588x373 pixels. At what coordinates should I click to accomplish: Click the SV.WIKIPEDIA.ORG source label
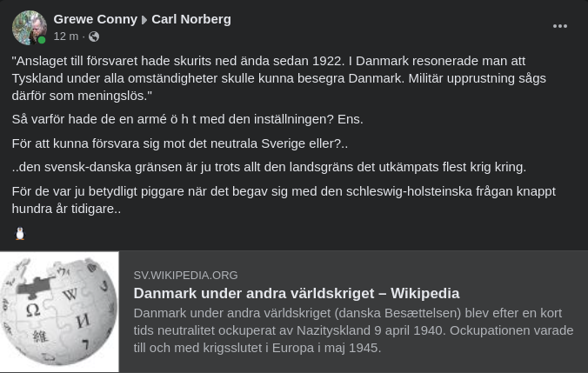(x=185, y=275)
